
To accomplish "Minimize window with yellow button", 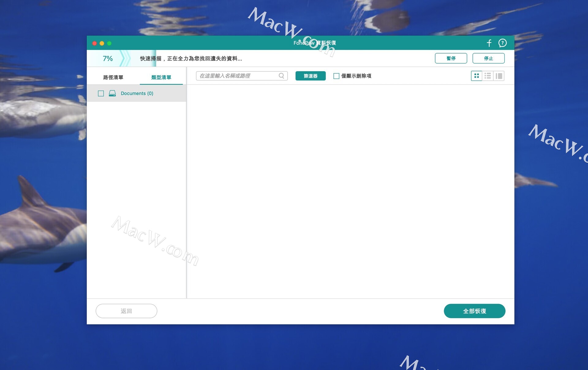I will (102, 43).
